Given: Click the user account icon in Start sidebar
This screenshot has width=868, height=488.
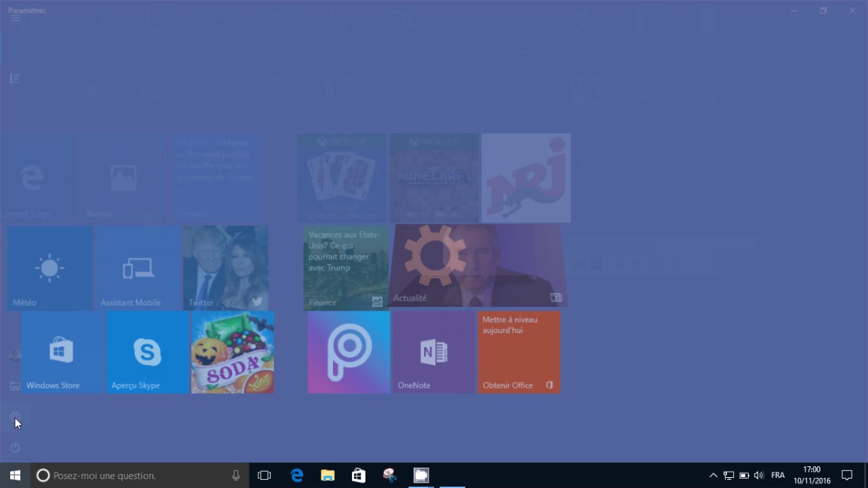Looking at the screenshot, I should (x=15, y=356).
